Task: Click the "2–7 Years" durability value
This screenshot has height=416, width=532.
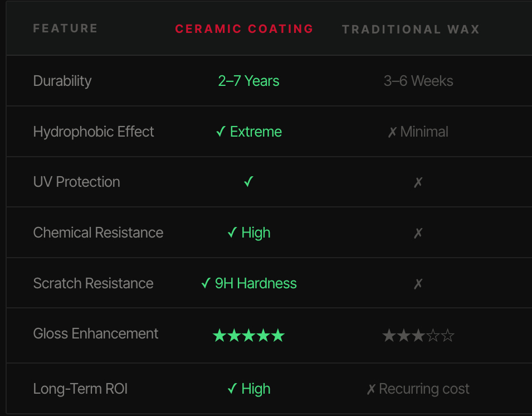Action: [x=248, y=81]
